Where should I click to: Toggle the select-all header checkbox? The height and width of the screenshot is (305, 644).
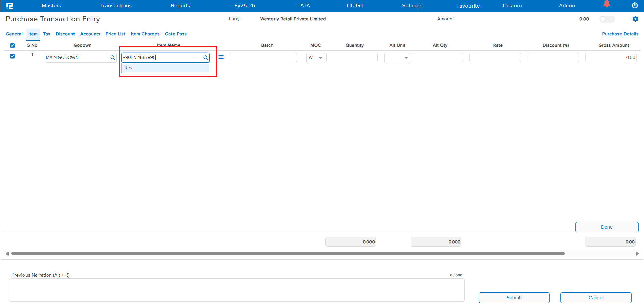tap(12, 45)
